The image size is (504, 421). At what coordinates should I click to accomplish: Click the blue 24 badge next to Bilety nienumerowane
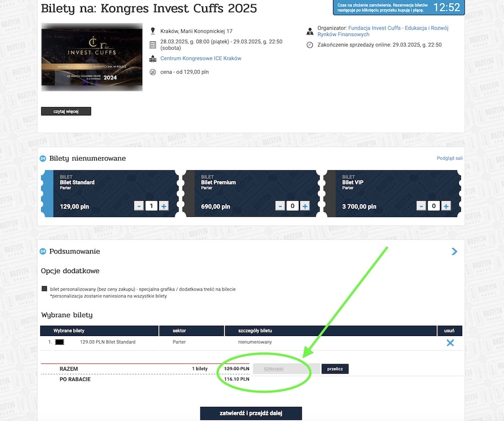[x=43, y=158]
